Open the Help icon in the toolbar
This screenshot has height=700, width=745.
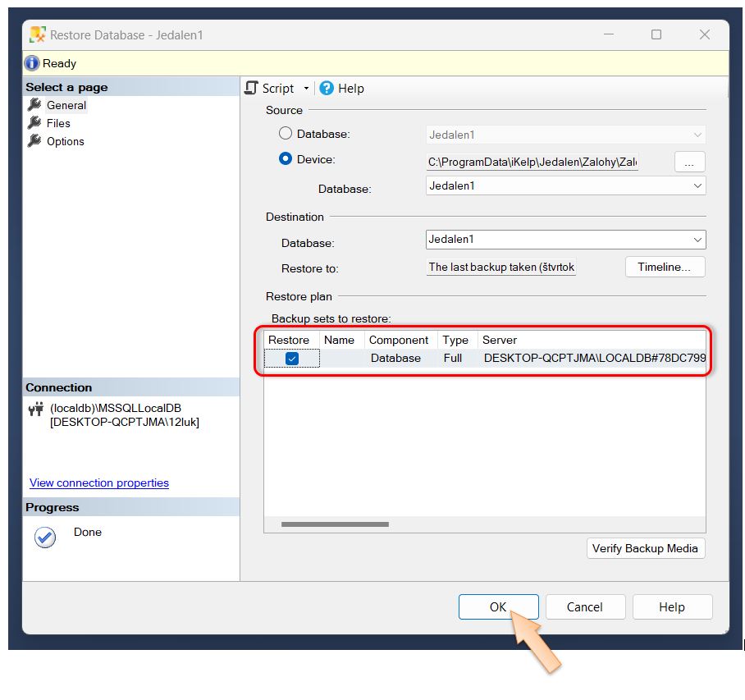327,88
